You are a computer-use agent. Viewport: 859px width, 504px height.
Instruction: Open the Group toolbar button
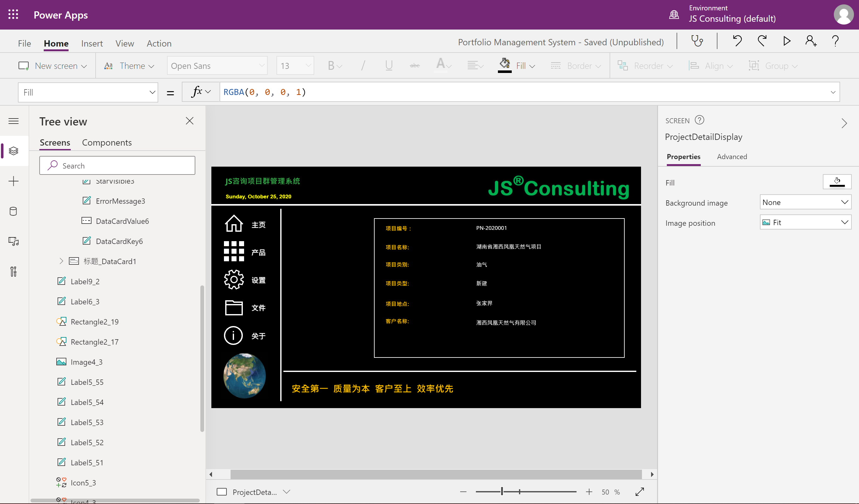pyautogui.click(x=773, y=66)
